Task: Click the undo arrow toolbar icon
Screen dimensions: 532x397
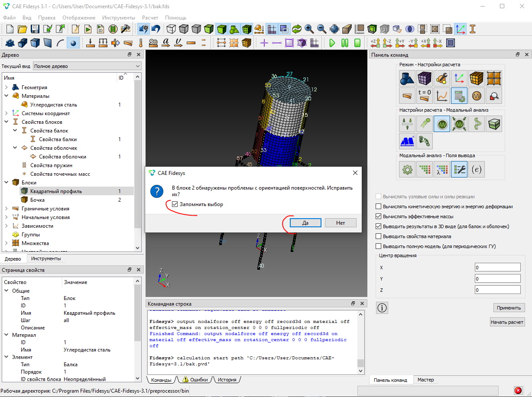Action: coord(156,29)
